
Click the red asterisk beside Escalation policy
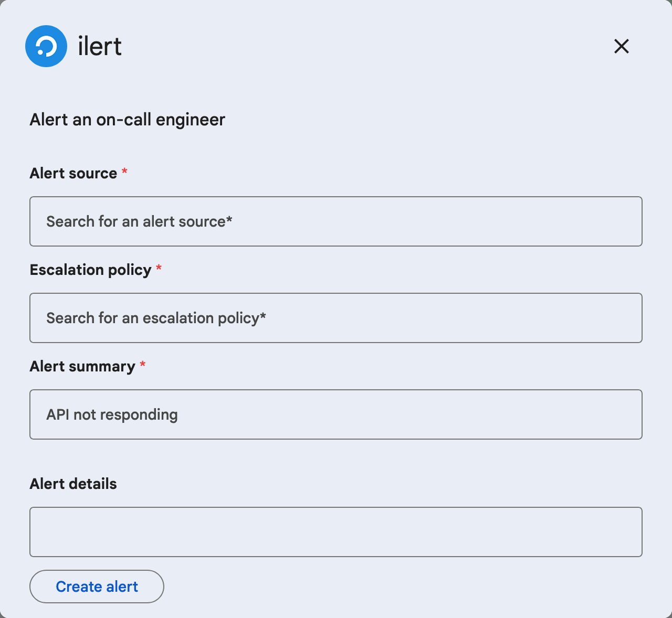coord(159,268)
